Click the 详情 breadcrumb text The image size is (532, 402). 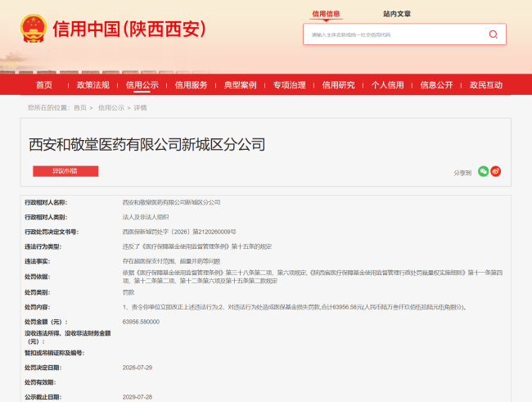tap(140, 108)
